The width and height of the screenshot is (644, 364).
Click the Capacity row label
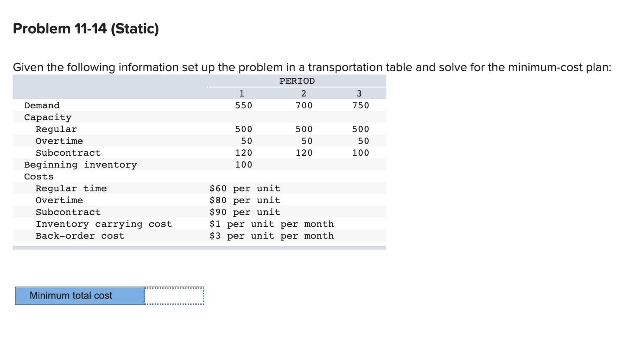pyautogui.click(x=47, y=117)
